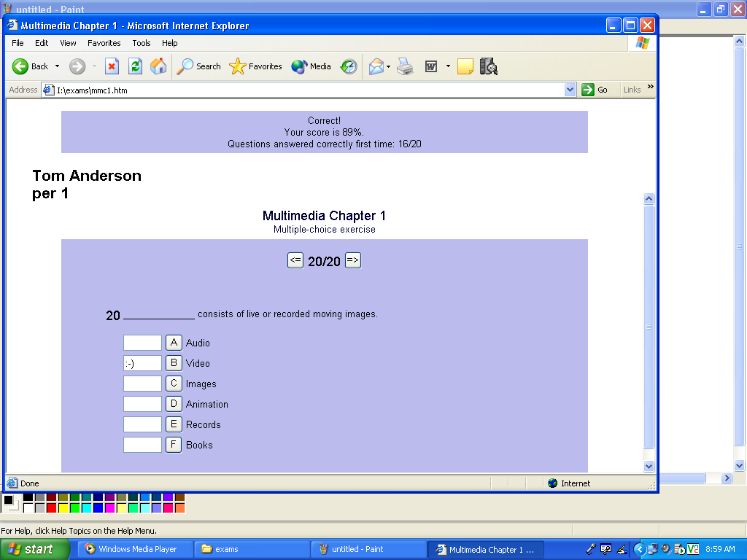Click the Go button beside address bar
Screen dimensions: 747x560
[x=595, y=90]
